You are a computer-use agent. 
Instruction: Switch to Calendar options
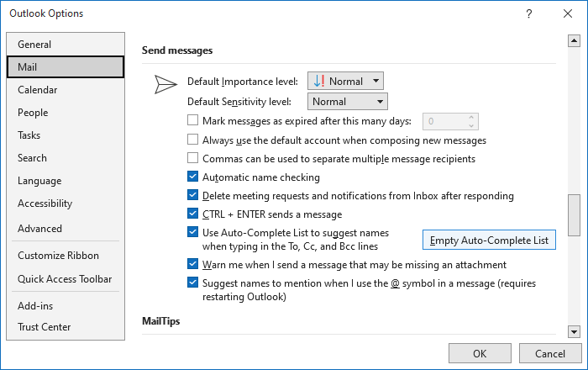[66, 90]
